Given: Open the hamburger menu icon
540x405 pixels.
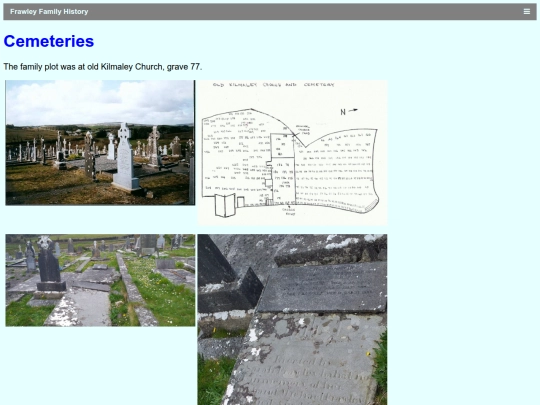Looking at the screenshot, I should coord(527,12).
